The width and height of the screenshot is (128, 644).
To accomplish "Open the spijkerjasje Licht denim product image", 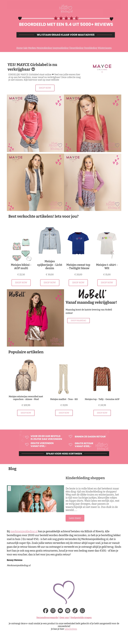I will coord(50,240).
